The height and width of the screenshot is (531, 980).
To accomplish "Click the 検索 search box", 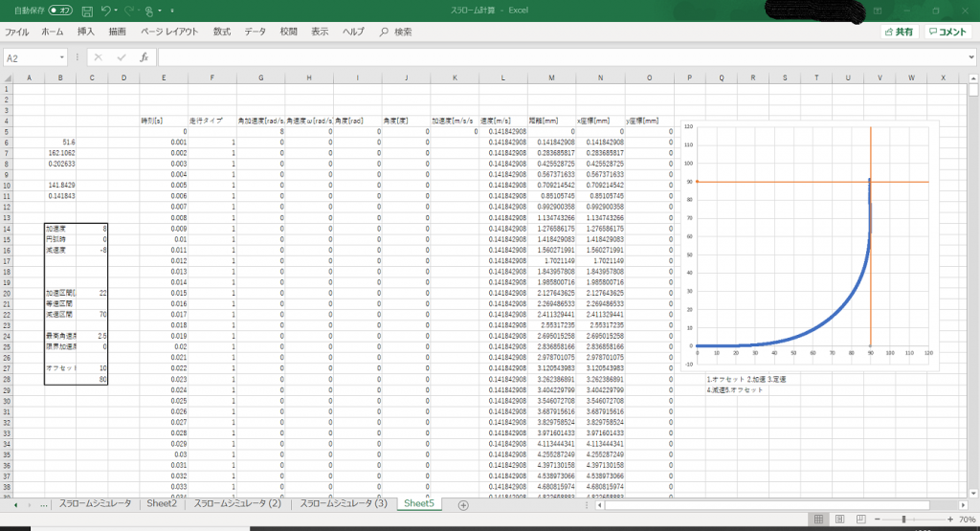I will click(x=395, y=32).
